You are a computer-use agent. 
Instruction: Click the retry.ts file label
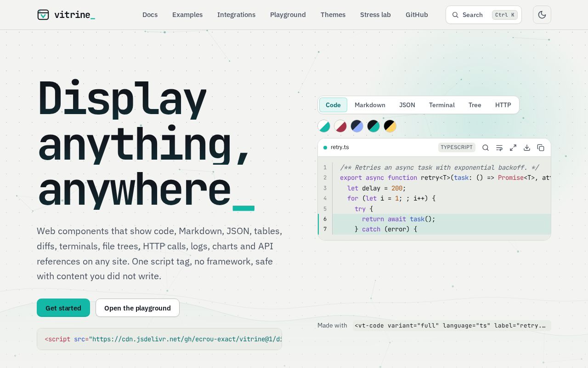(x=339, y=147)
